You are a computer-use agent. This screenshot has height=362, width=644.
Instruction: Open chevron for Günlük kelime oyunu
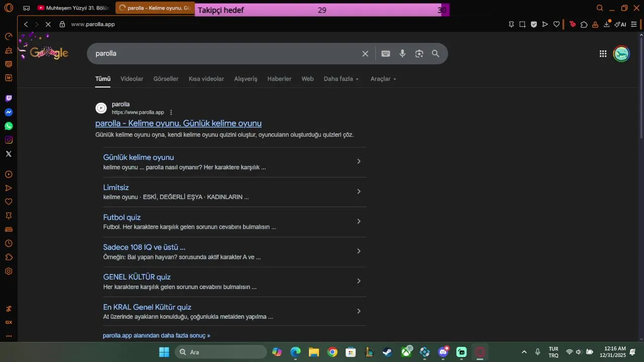click(x=359, y=161)
